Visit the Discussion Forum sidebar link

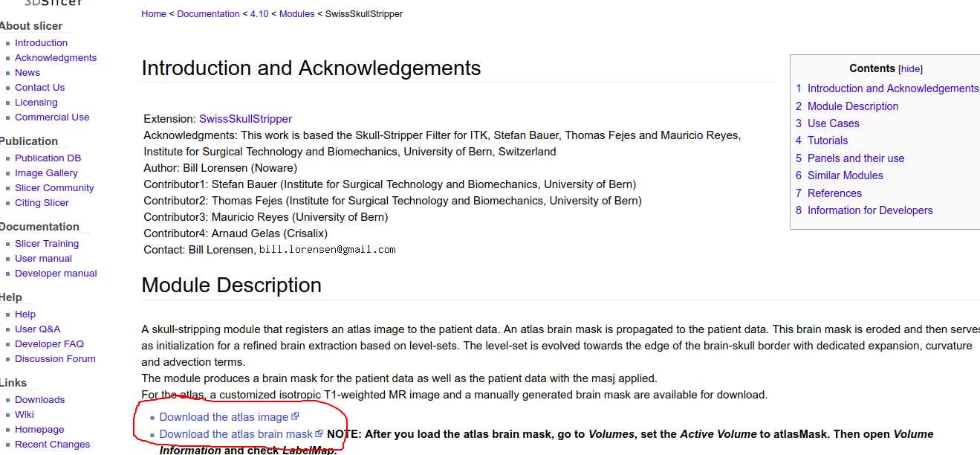pos(55,359)
